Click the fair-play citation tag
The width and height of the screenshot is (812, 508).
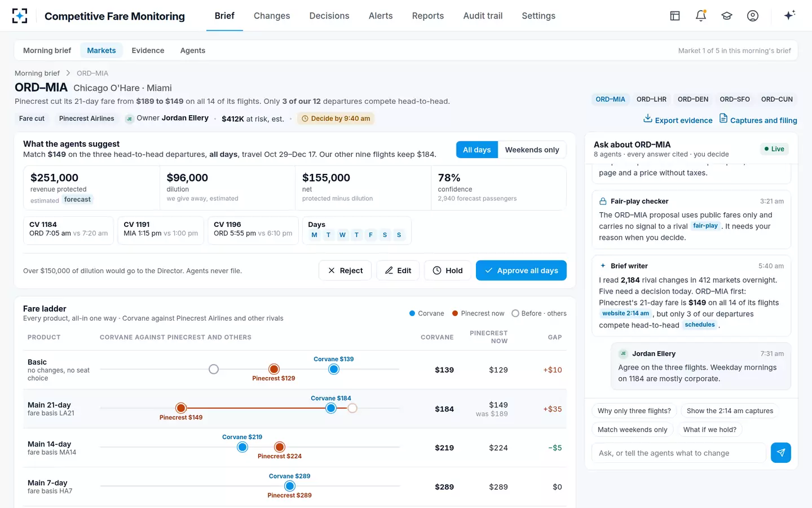tap(705, 226)
